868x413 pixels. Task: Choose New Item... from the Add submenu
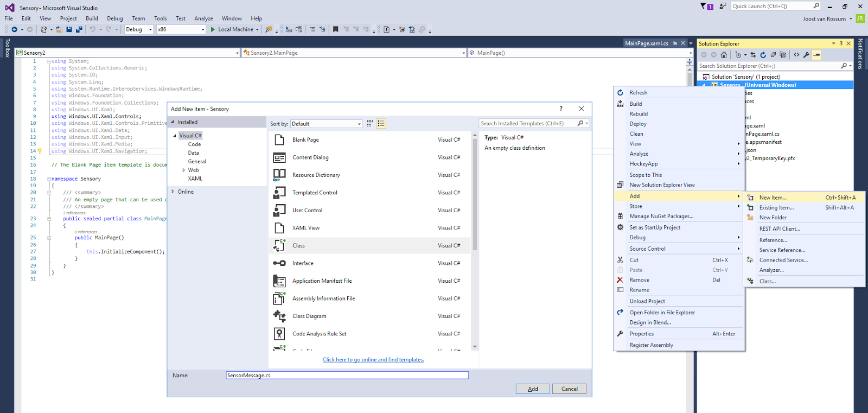[804, 198]
